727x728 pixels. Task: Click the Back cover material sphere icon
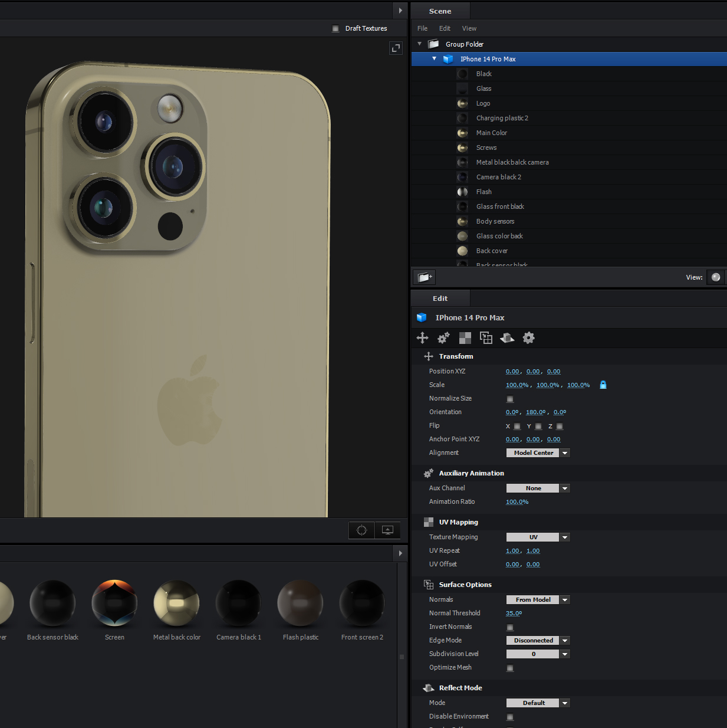click(x=462, y=251)
